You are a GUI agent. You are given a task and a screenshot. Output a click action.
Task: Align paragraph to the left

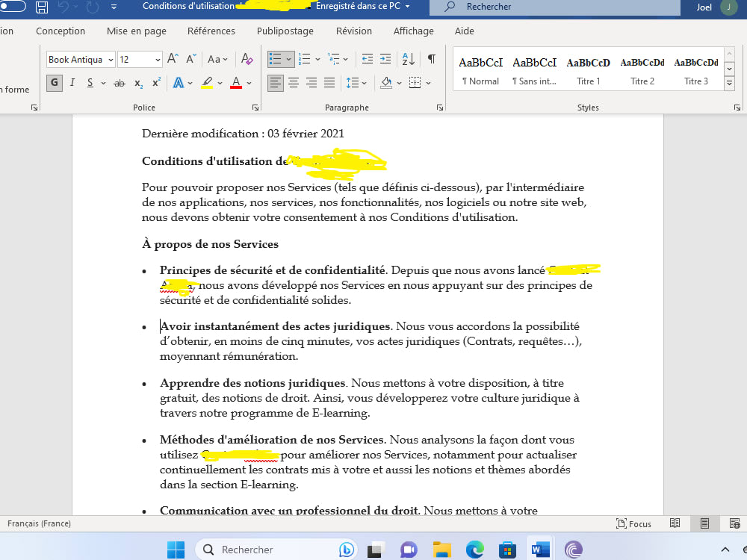click(276, 83)
